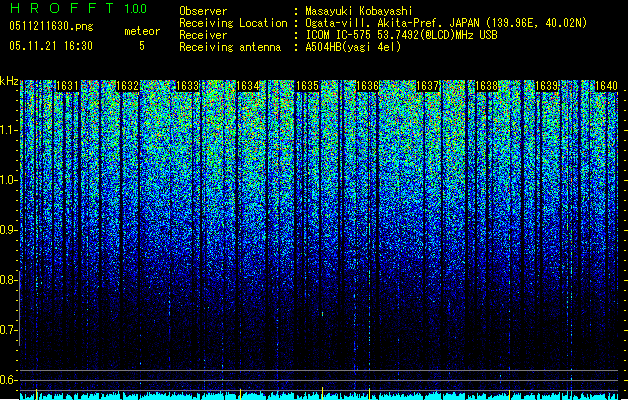Click the date stamp 05.11.21 16:30
The width and height of the screenshot is (629, 400).
pos(51,46)
